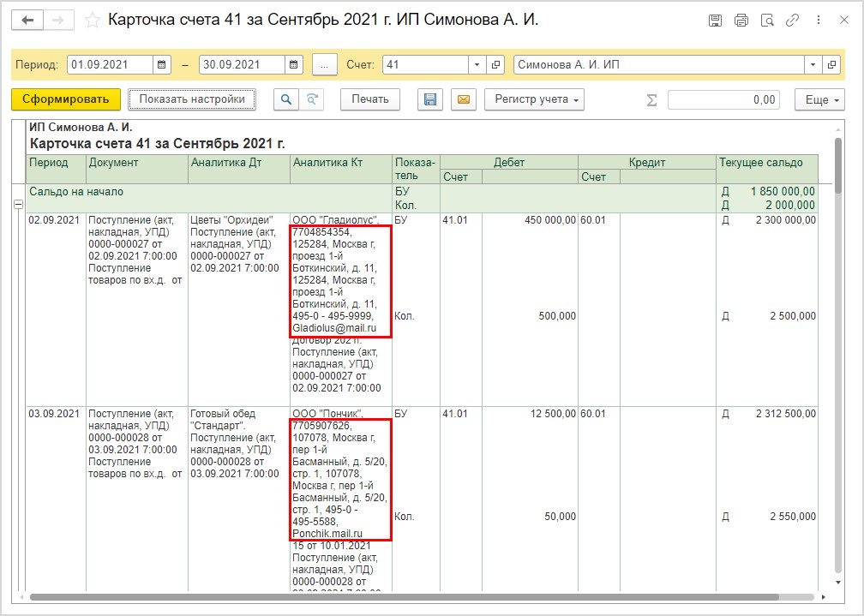The height and width of the screenshot is (616, 864).
Task: Click the end date field 30.09.2021
Action: 243,64
